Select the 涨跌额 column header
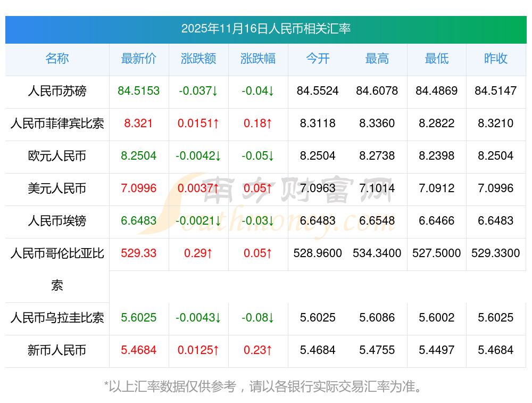The image size is (532, 403). [x=198, y=59]
